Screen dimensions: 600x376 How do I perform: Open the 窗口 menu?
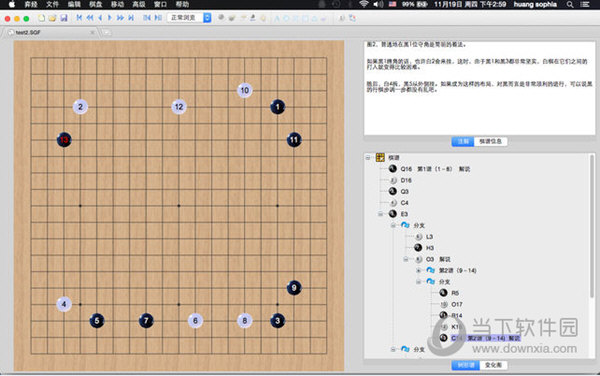tap(160, 5)
